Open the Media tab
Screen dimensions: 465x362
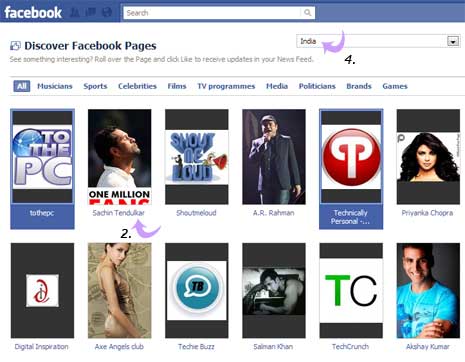click(277, 86)
